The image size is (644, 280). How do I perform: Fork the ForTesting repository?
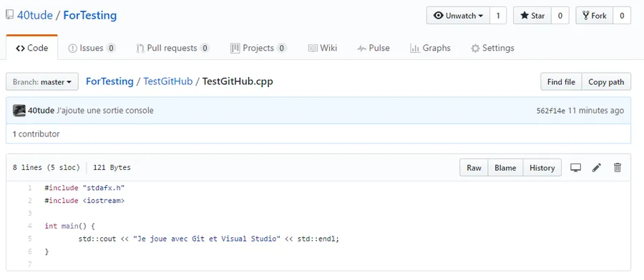(595, 16)
